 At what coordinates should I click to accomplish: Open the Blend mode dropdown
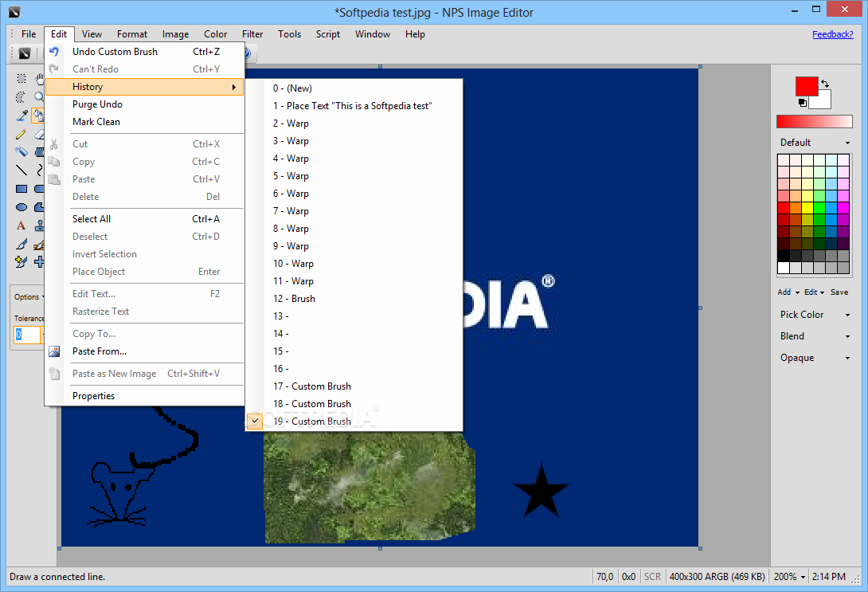815,336
